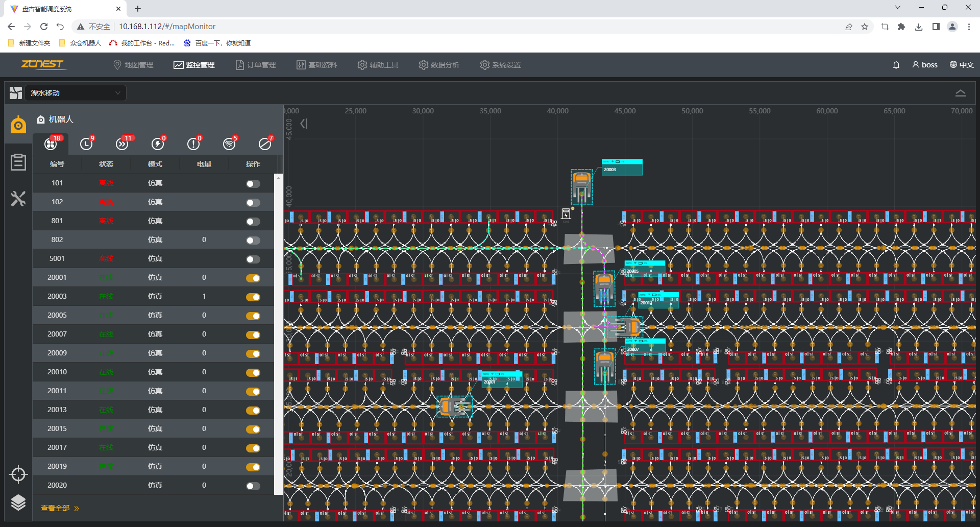
Task: Collapse the left panel arrow on map
Action: [304, 124]
